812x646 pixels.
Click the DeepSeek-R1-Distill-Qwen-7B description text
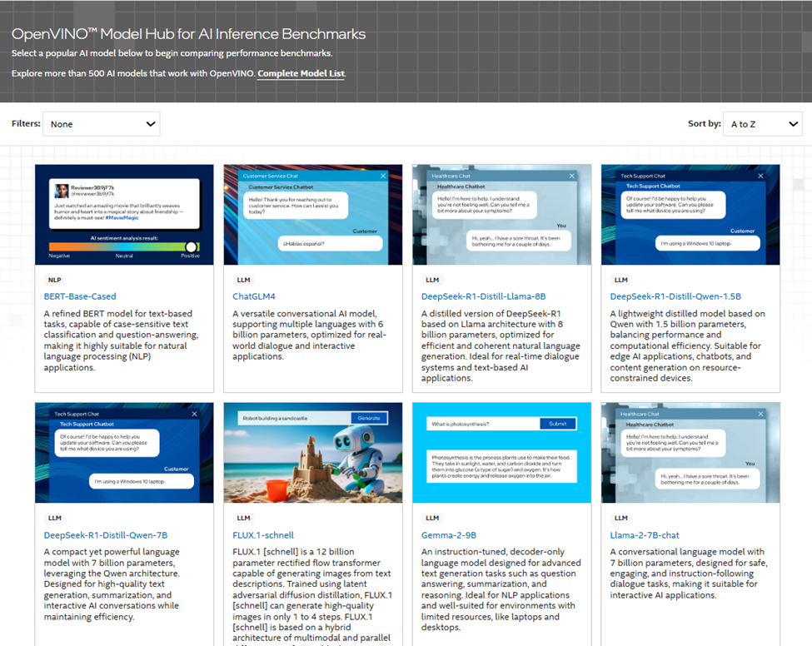112,584
